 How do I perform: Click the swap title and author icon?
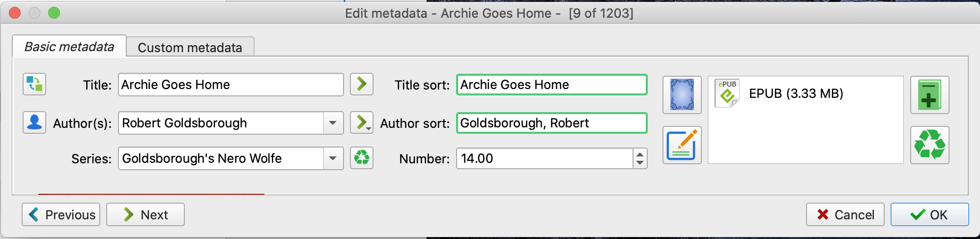coord(34,84)
